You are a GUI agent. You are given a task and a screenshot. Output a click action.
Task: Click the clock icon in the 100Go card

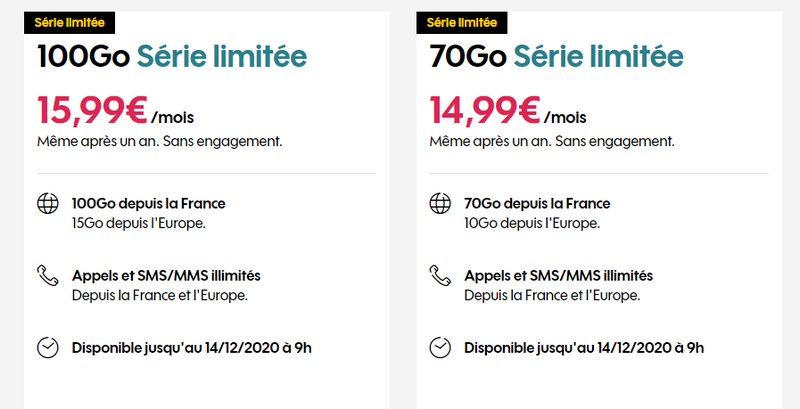47,348
